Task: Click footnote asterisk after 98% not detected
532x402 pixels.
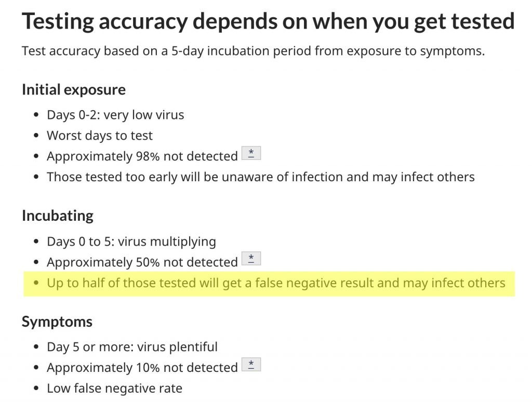Action: pyautogui.click(x=251, y=153)
